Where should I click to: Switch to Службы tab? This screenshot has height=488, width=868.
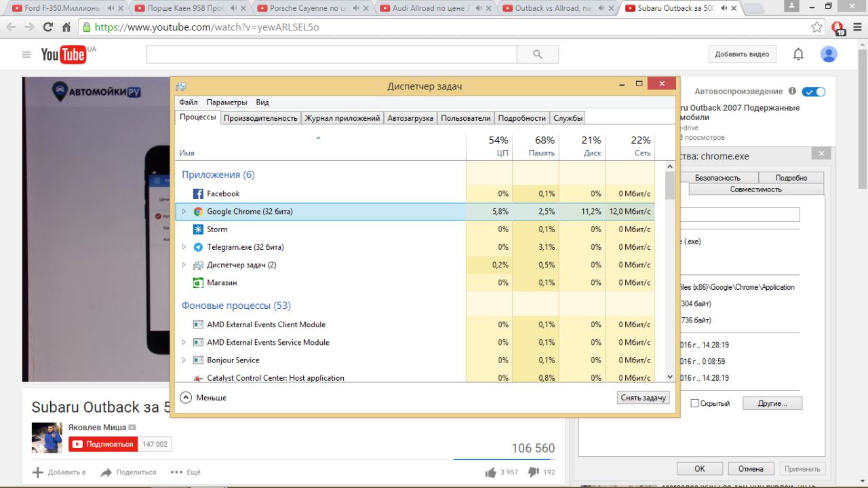click(568, 118)
